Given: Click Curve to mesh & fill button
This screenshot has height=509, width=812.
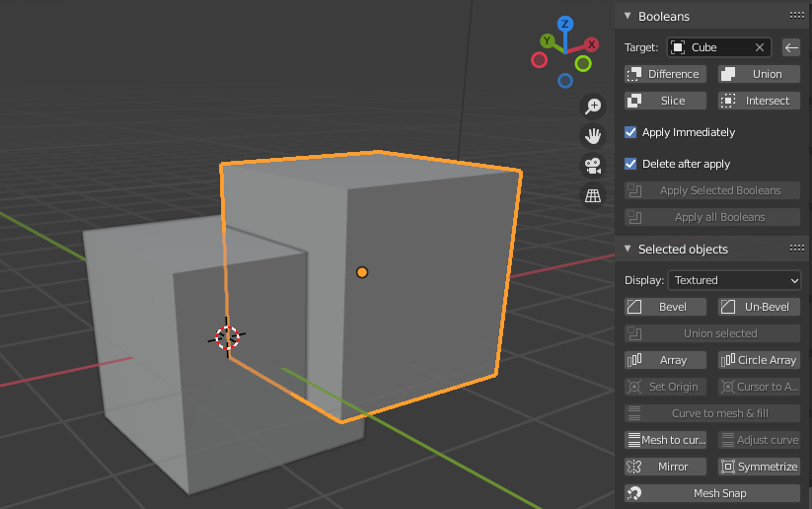Looking at the screenshot, I should (712, 413).
